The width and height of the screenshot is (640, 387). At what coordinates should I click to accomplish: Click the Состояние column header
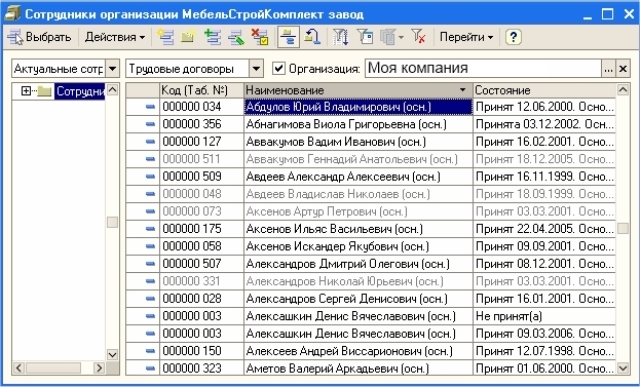coord(544,90)
